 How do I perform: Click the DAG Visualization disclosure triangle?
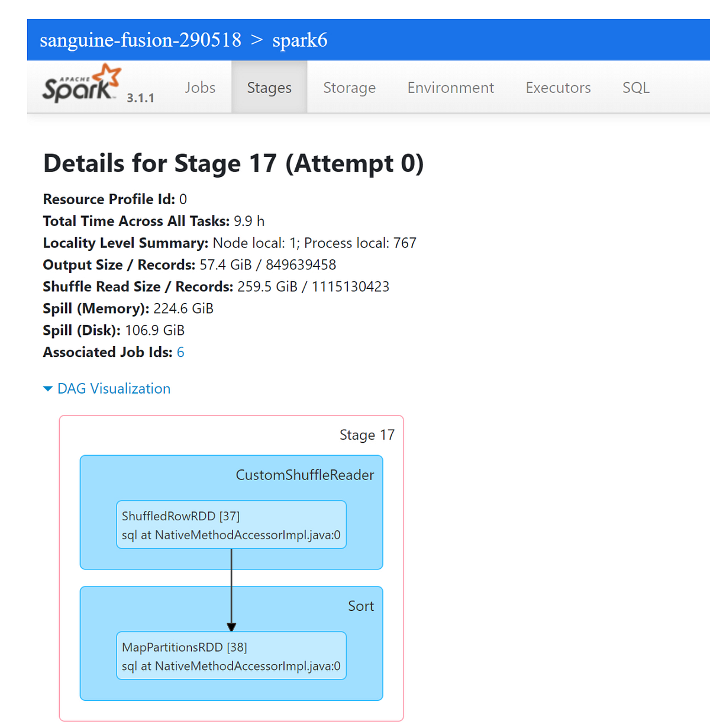point(48,388)
